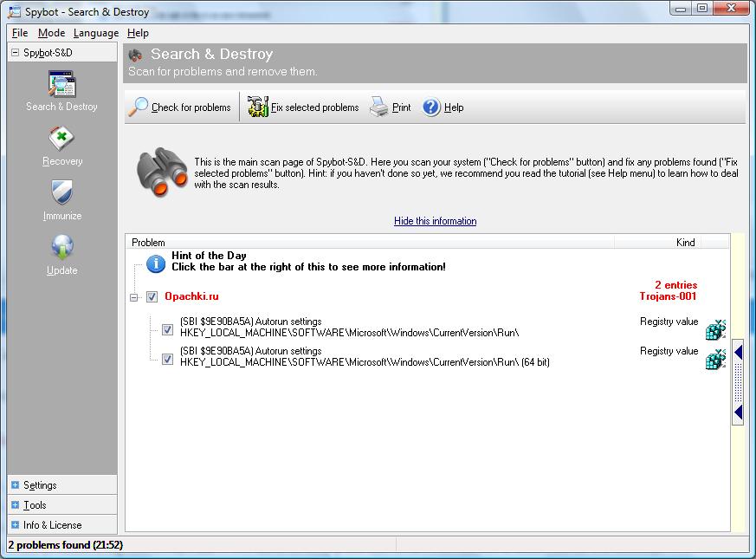Image resolution: width=756 pixels, height=559 pixels.
Task: Click the upper blue arrow on the side bar
Action: coord(738,353)
